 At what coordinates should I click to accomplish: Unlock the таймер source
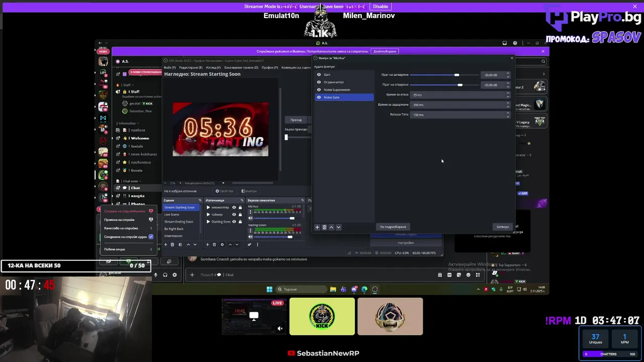click(240, 214)
